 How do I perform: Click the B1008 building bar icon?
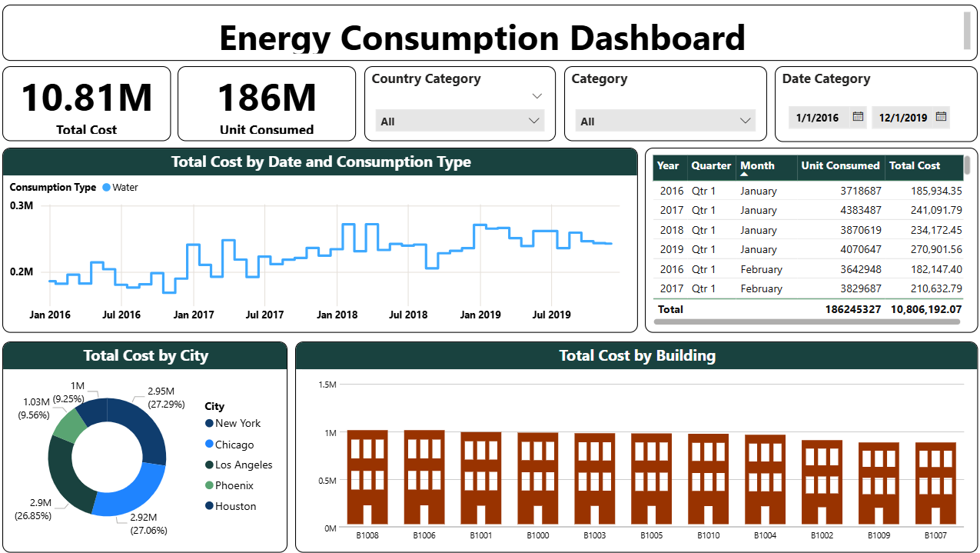(x=367, y=477)
